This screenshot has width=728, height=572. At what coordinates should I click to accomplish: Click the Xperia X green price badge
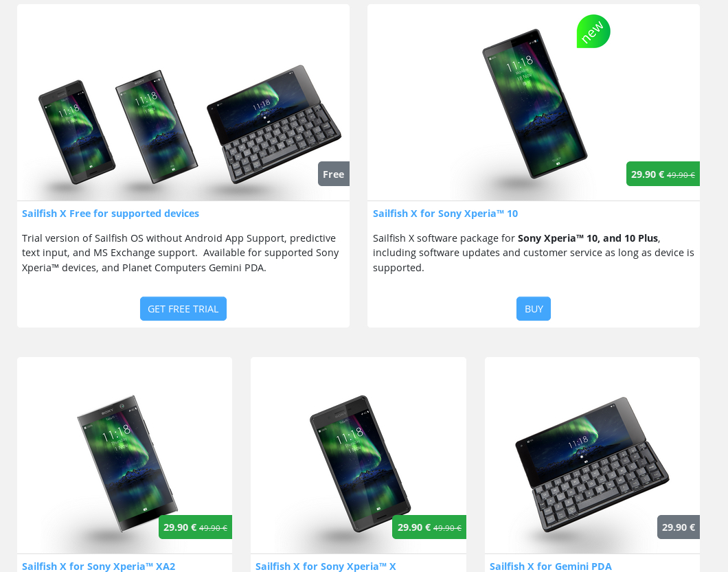[x=429, y=527]
